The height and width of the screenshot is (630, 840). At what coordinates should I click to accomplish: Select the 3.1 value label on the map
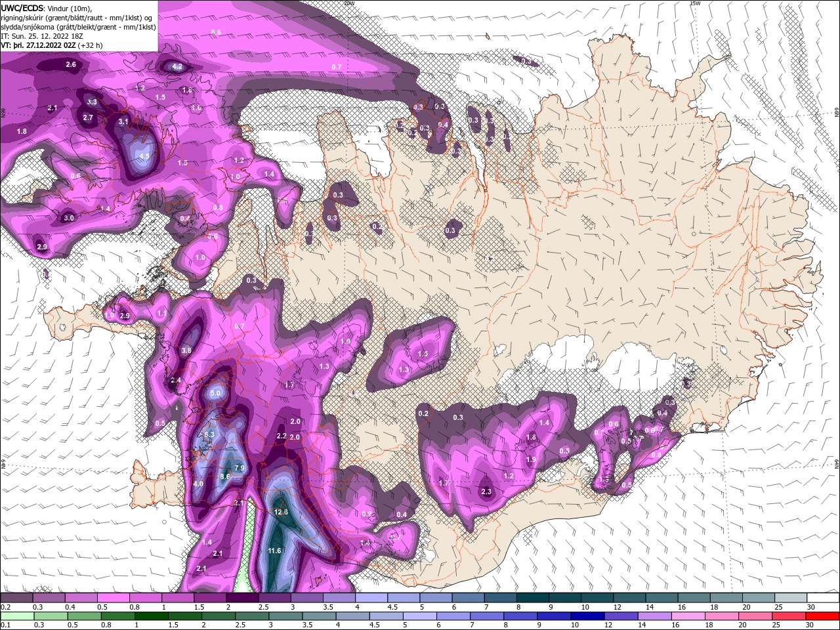(123, 121)
